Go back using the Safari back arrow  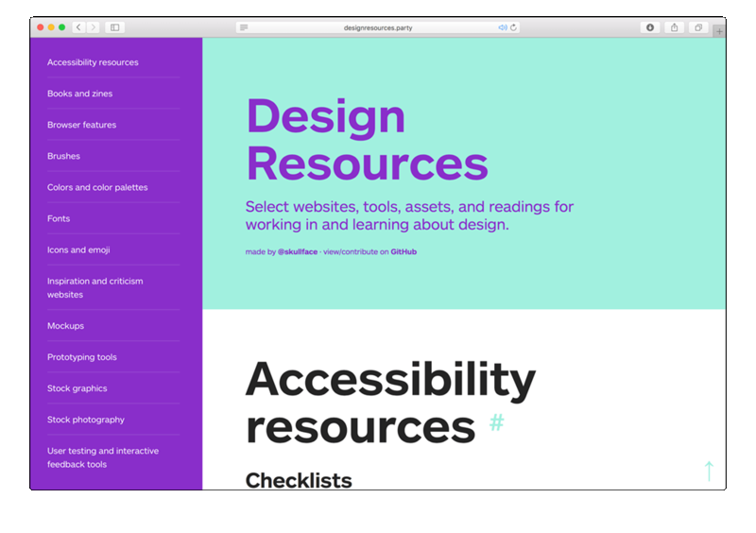[78, 27]
